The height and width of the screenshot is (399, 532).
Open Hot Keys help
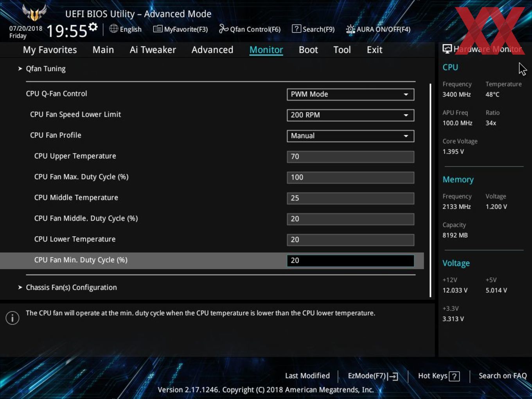(439, 376)
